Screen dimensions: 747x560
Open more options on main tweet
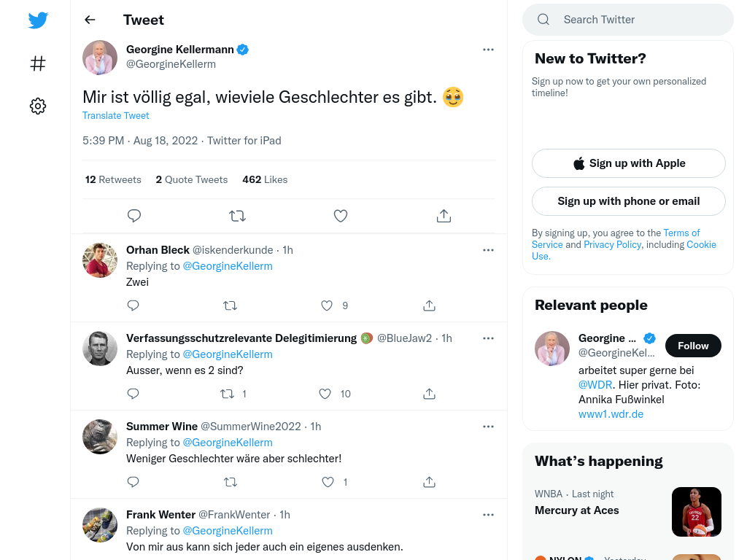pos(488,50)
